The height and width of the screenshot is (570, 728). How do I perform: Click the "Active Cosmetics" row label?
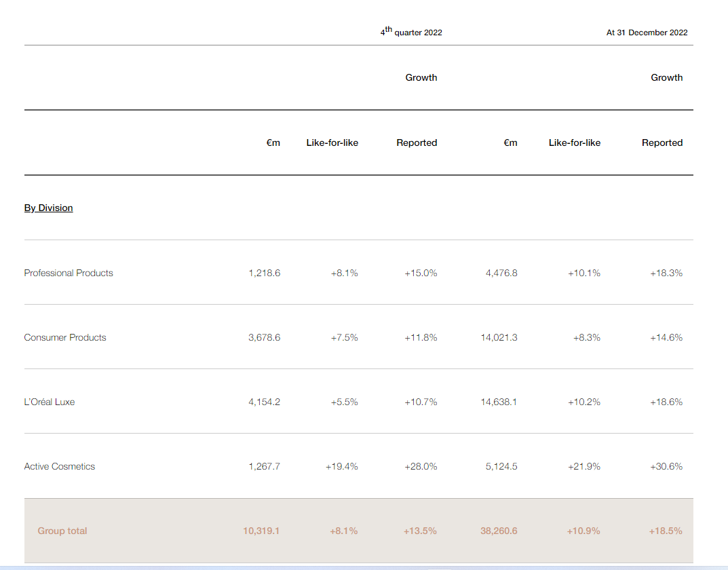[60, 466]
